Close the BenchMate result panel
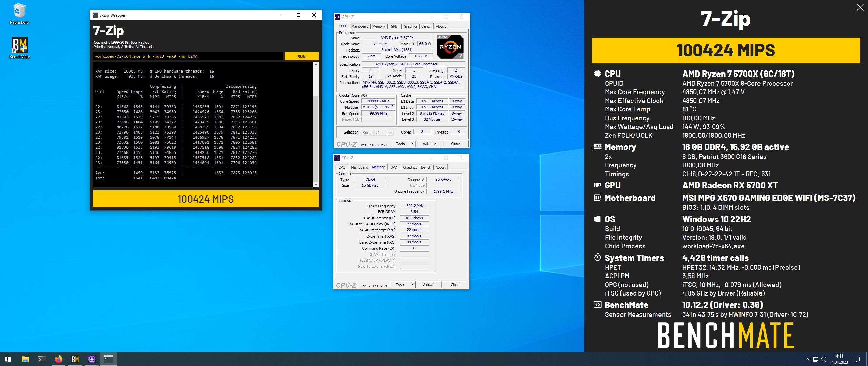The height and width of the screenshot is (366, 868). [860, 7]
